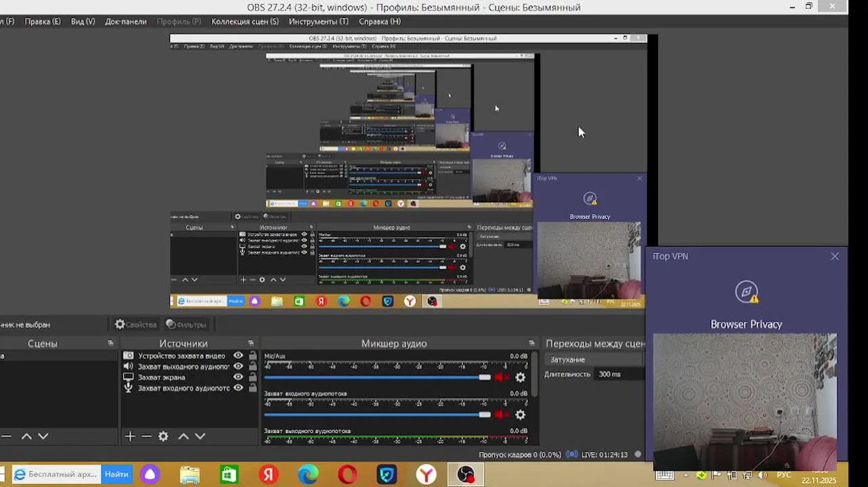
Task: Click the recording status dot in status bar
Action: pos(637,455)
